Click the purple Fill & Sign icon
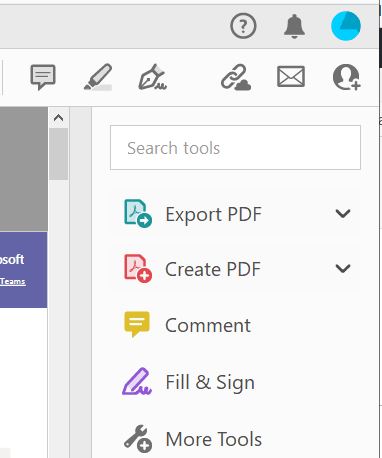The width and height of the screenshot is (382, 458). pyautogui.click(x=137, y=381)
